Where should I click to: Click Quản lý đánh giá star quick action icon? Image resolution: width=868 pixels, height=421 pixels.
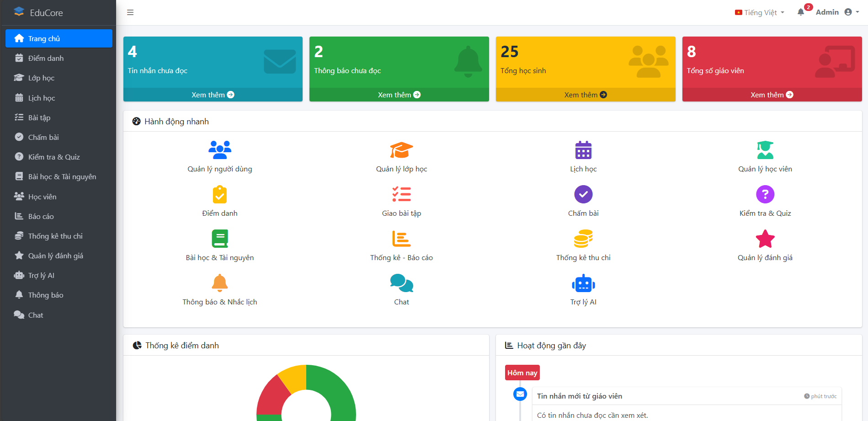coord(765,239)
